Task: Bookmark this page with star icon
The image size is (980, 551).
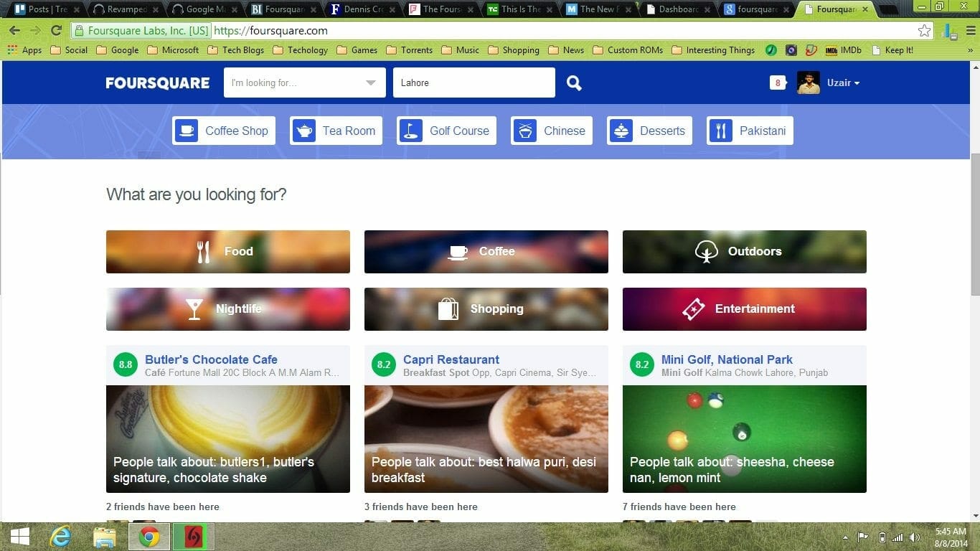Action: pos(925,31)
